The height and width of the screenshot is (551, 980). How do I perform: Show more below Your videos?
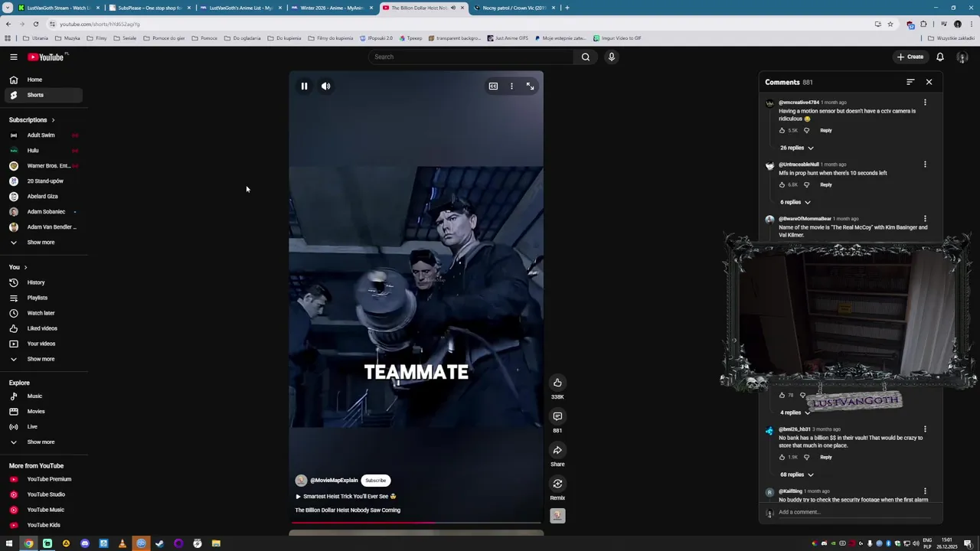[x=43, y=359]
